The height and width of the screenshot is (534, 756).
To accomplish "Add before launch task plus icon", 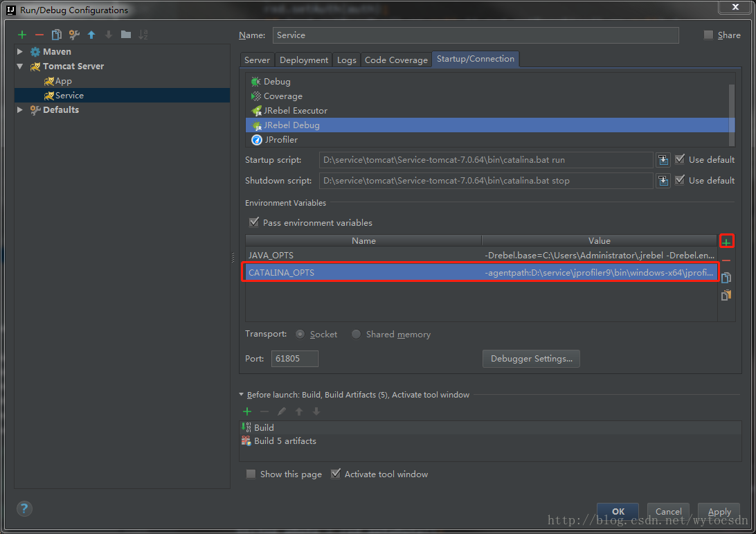I will pyautogui.click(x=247, y=411).
